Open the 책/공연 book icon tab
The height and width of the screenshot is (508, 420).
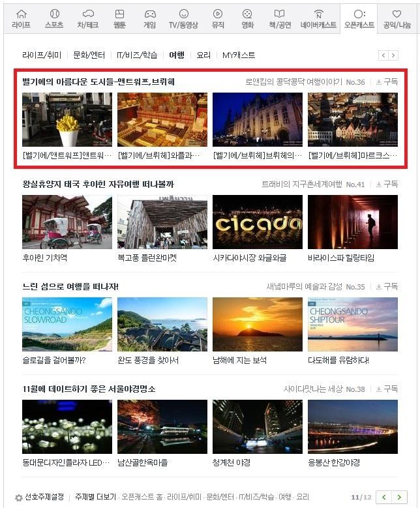280,19
